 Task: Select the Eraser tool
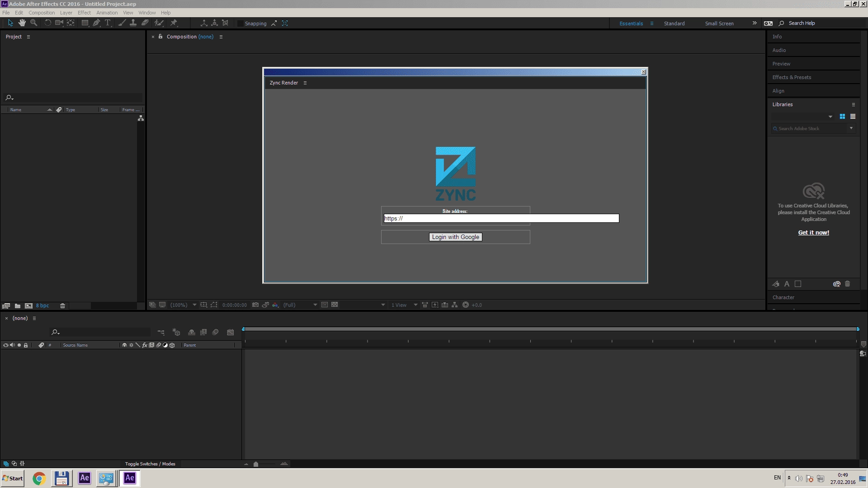click(145, 23)
